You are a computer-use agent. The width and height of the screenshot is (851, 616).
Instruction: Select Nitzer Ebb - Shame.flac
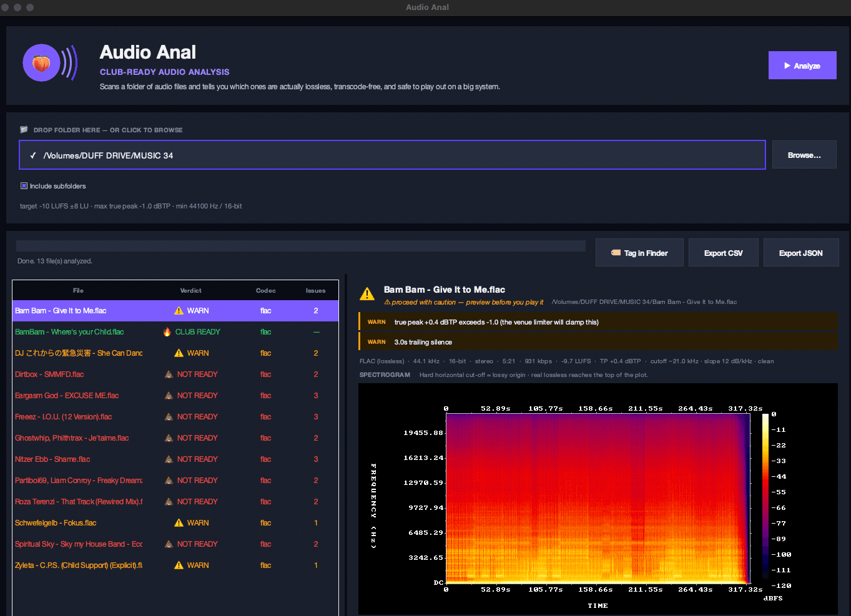coord(175,459)
